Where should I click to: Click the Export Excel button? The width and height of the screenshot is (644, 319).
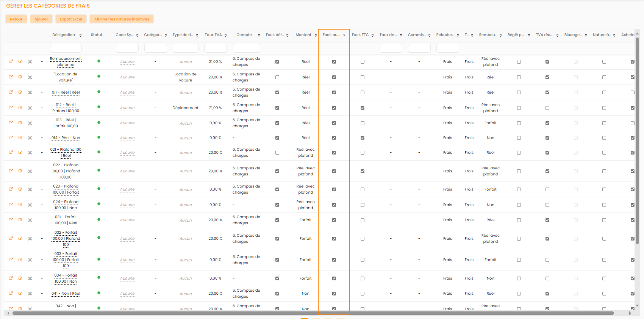[71, 19]
